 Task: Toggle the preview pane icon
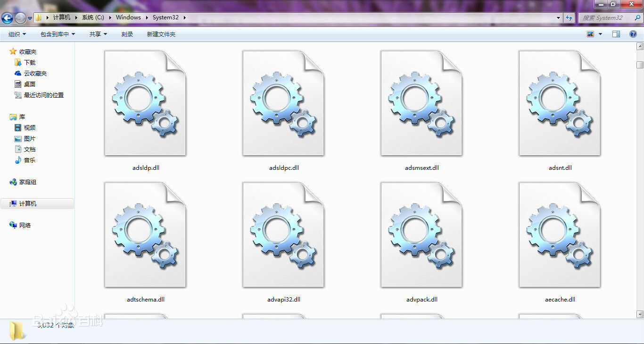tap(616, 34)
